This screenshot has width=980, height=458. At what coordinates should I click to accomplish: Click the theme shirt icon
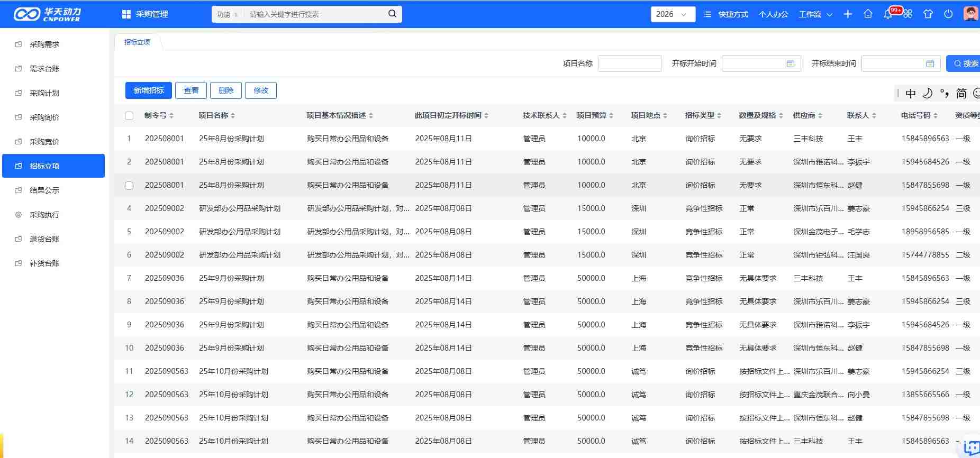(928, 14)
